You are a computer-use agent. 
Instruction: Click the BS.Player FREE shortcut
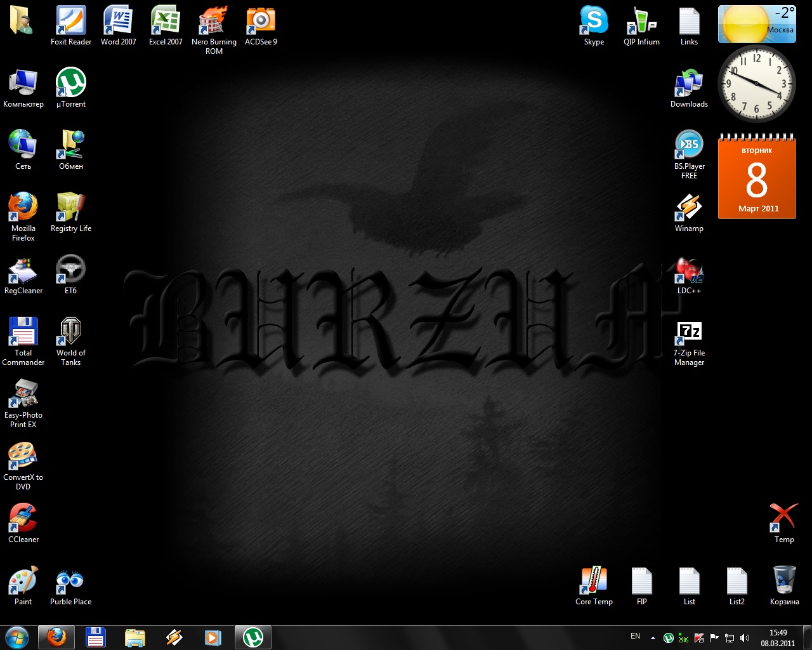689,155
